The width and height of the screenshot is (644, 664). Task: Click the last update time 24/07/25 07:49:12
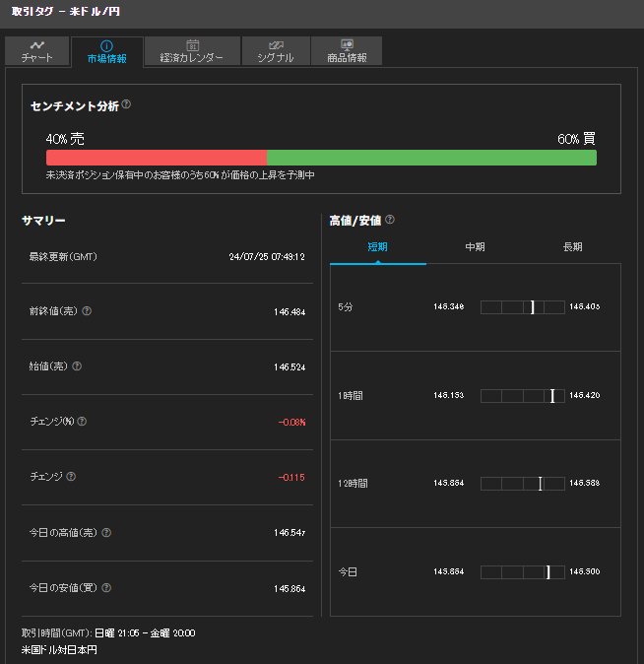(267, 256)
